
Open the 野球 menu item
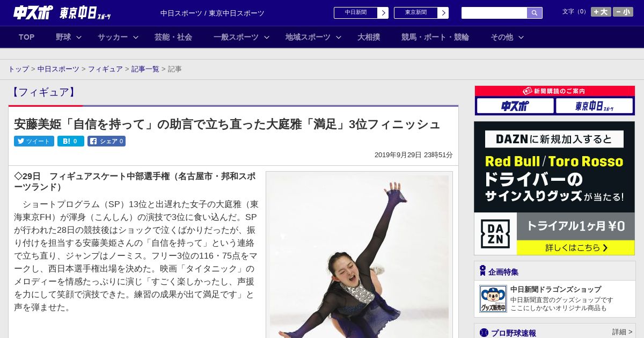click(x=63, y=37)
